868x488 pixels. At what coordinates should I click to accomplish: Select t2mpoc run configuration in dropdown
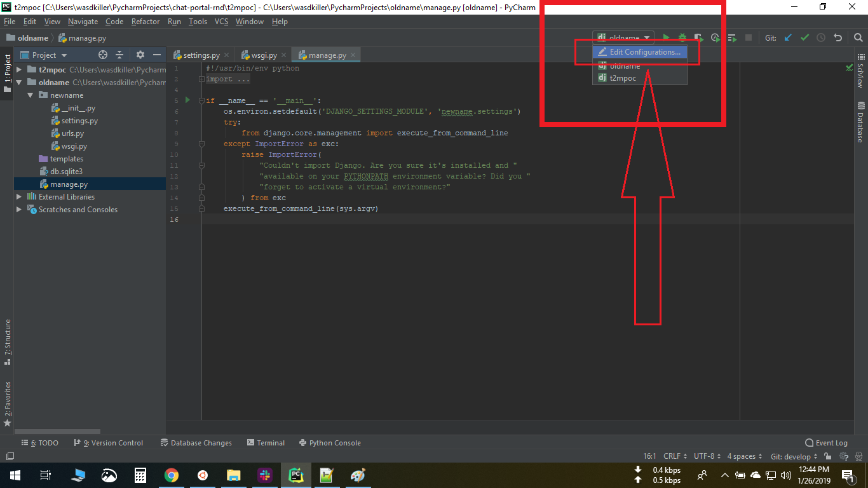(x=640, y=78)
